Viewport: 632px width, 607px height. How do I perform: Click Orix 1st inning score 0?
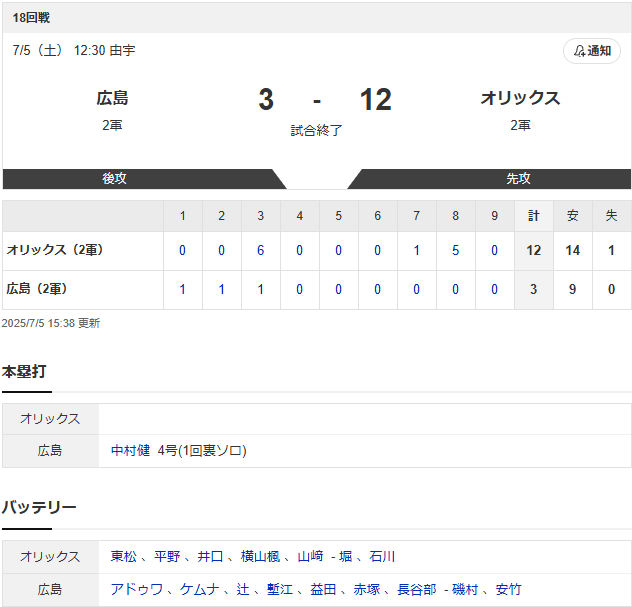(x=182, y=250)
